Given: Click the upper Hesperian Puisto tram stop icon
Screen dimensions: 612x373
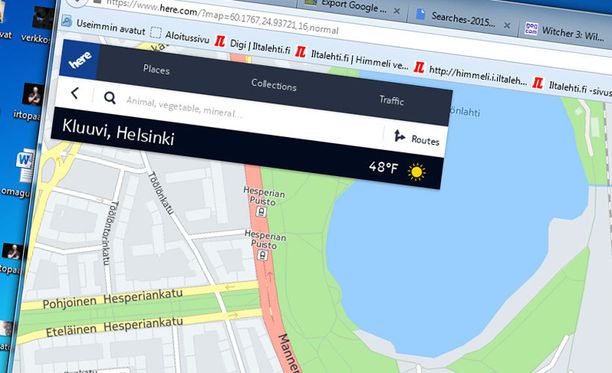Looking at the screenshot, I should pos(261,212).
